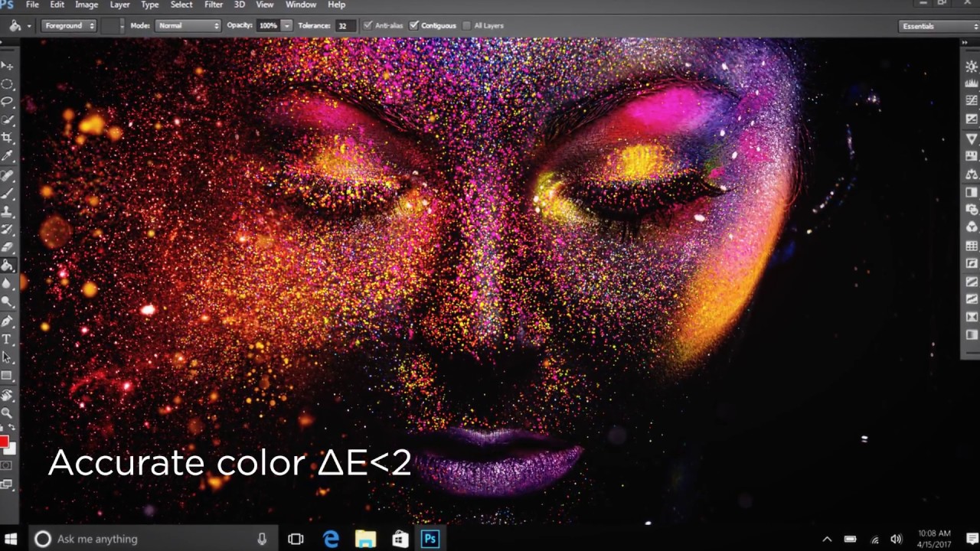Choose the Eraser tool
980x551 pixels.
point(7,247)
